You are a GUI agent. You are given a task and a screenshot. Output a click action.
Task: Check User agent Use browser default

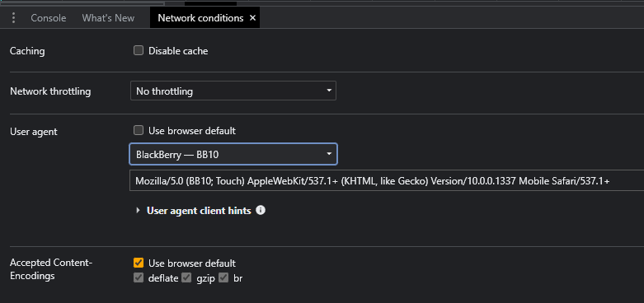(x=139, y=131)
